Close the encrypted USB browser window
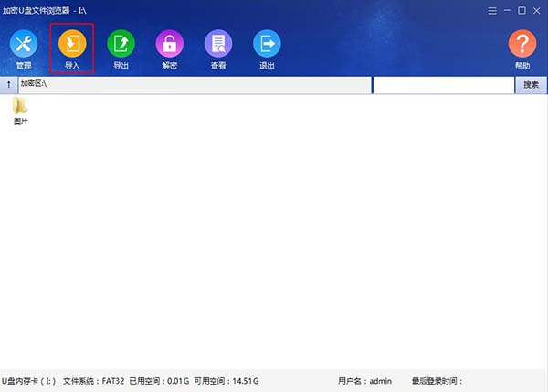 click(536, 11)
